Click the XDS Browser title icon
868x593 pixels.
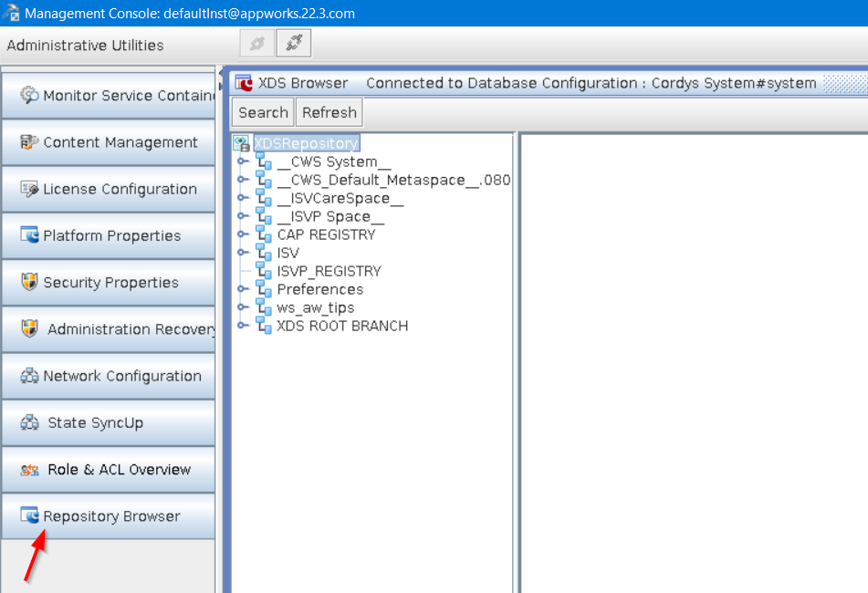244,83
